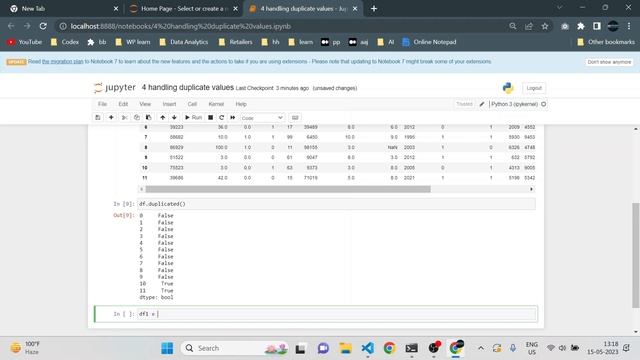
Task: Select the False value for row 0
Action: point(166,216)
